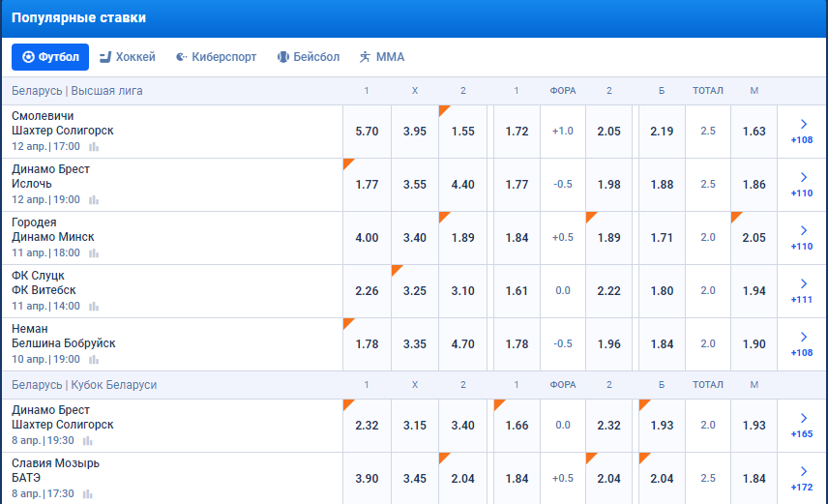Switch to the Хоккей tab

click(x=127, y=57)
